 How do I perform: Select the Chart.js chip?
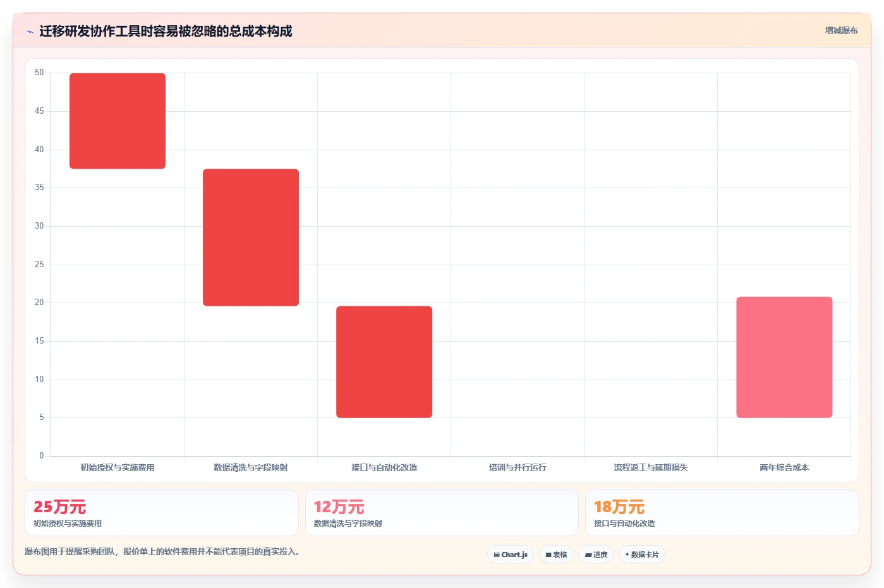pyautogui.click(x=511, y=555)
